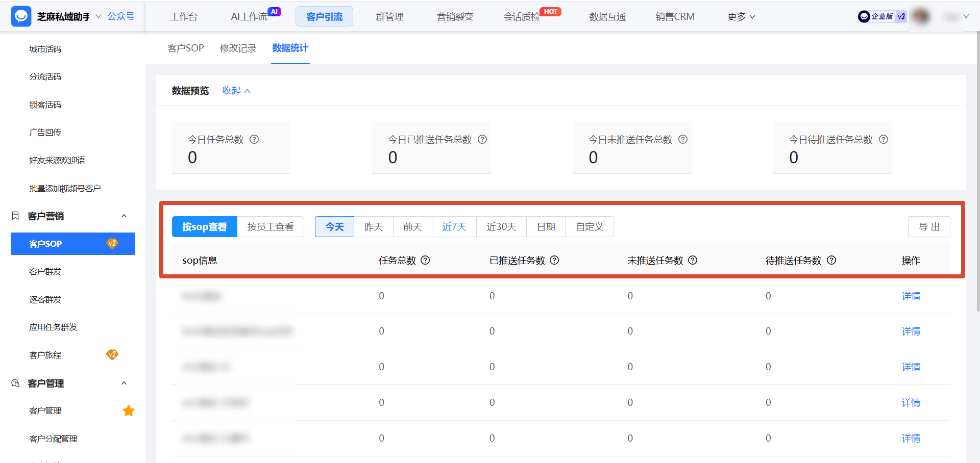Open the 更多 dropdown menu

click(x=741, y=17)
